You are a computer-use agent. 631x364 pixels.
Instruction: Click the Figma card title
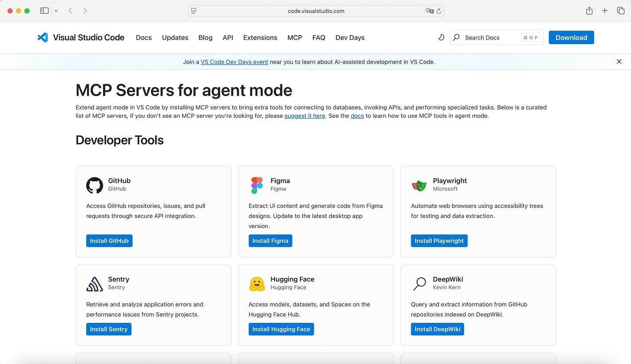click(x=280, y=181)
